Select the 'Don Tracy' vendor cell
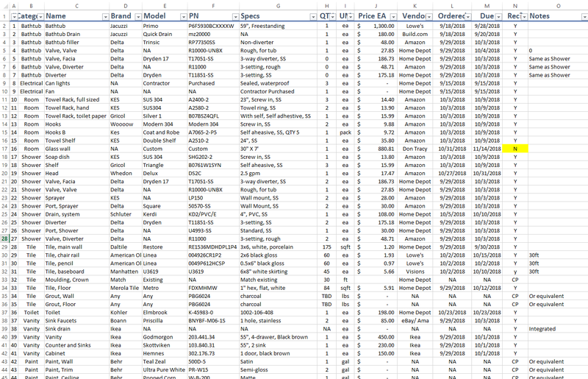The image size is (588, 379). tap(415, 149)
